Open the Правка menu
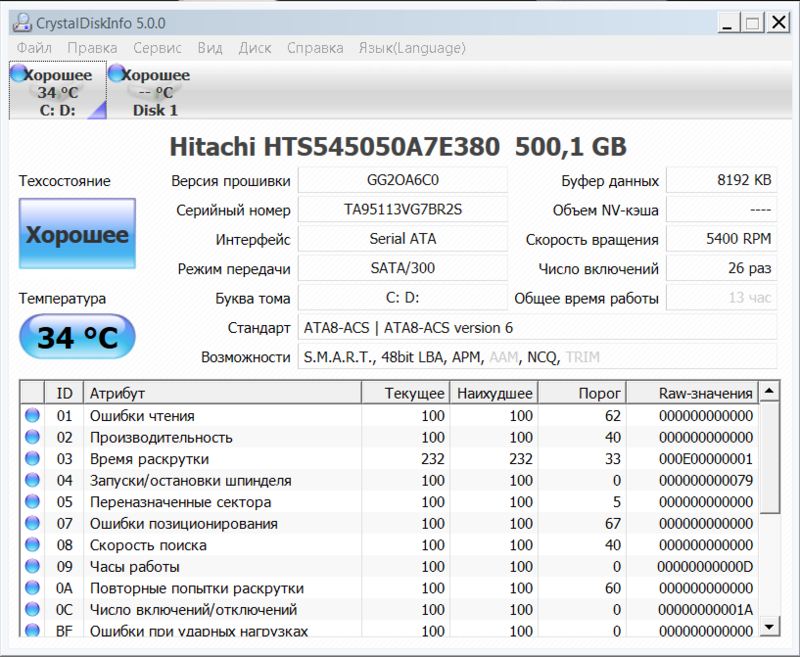 pos(92,48)
